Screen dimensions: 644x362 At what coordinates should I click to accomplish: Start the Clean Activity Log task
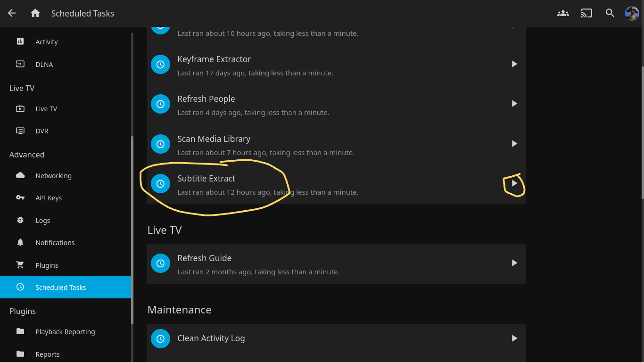coord(514,338)
